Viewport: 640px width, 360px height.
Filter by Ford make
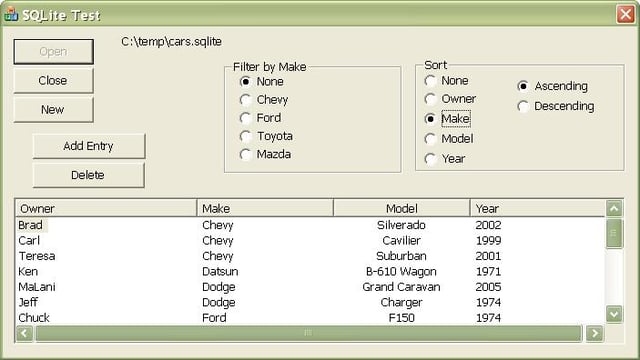(x=260, y=118)
